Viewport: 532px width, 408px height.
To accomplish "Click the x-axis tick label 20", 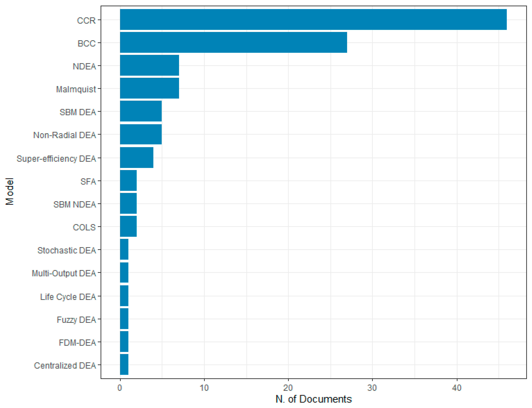I will pyautogui.click(x=288, y=388).
